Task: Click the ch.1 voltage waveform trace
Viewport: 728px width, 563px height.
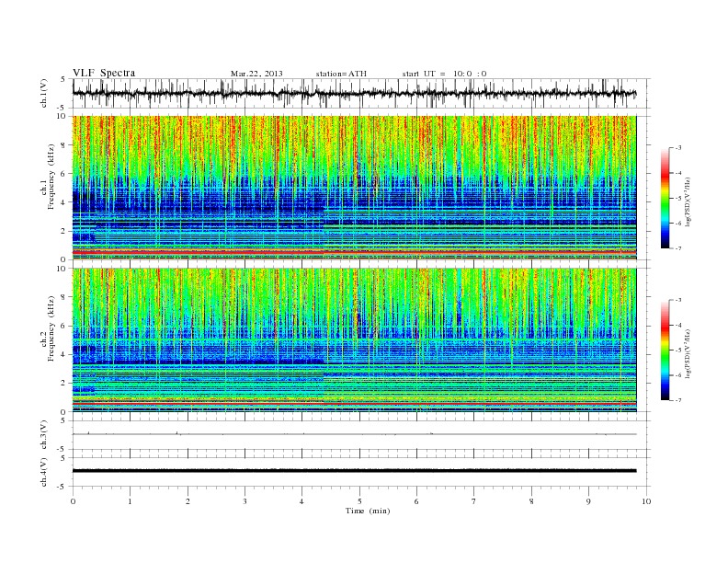Action: click(354, 93)
